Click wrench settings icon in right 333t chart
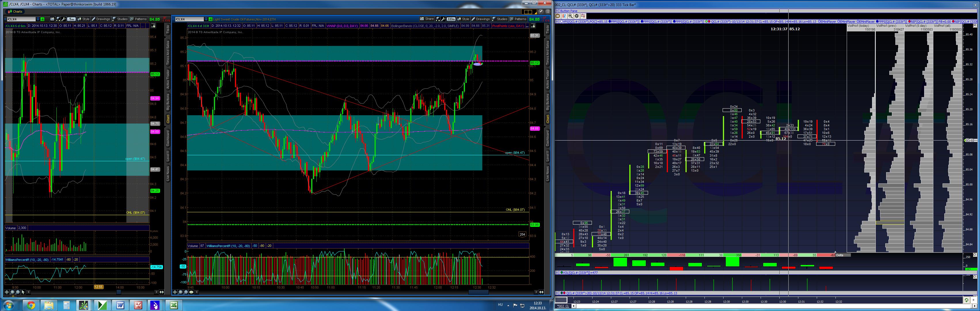Screen dimensions: 980x311 click(443, 19)
